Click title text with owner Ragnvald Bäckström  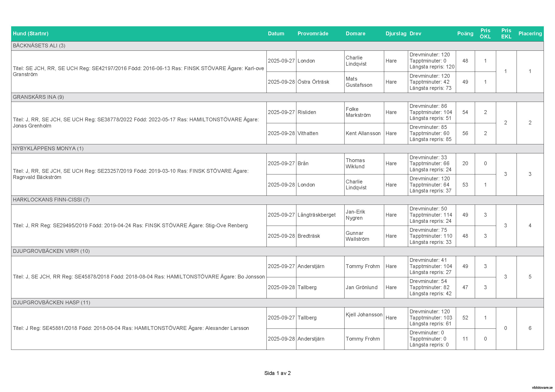coord(131,174)
